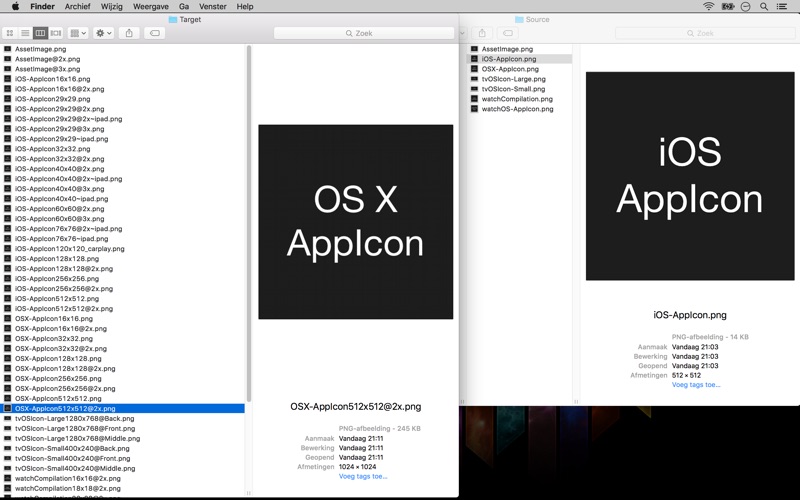
Task: Select AssetImage.png in Target window
Action: [x=123, y=49]
